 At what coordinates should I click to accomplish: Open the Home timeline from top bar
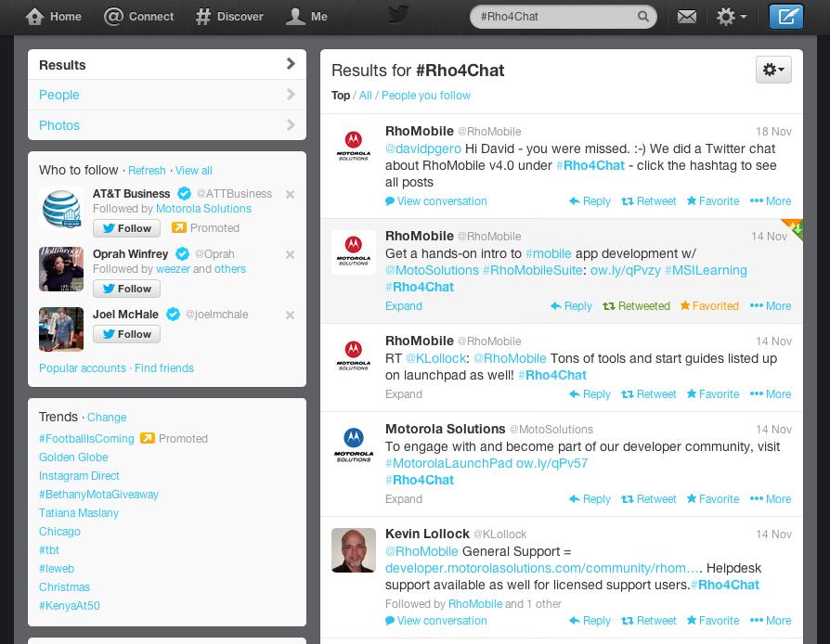point(54,17)
